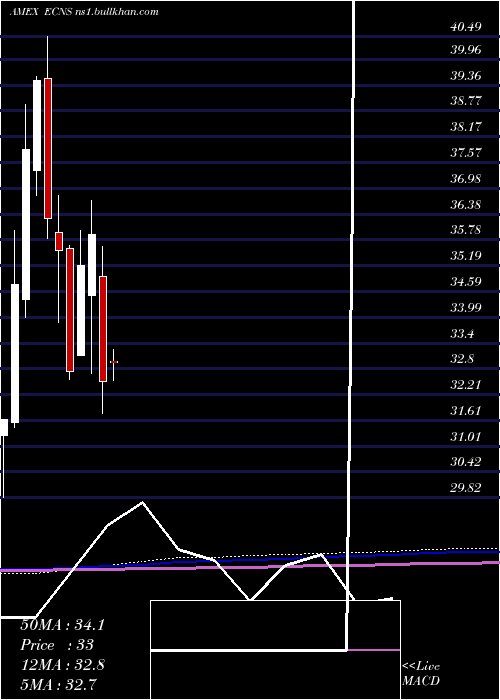
Task: Click the Price : 33 readout
Action: 57,645
